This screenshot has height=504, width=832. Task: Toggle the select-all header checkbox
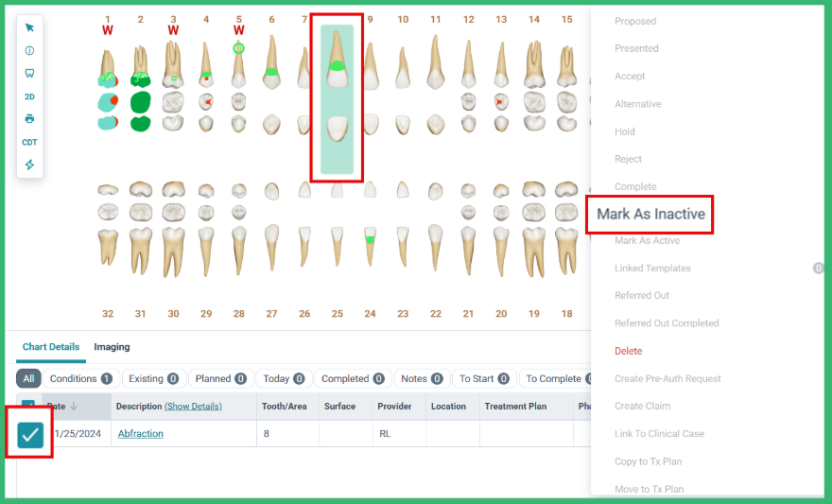coord(28,402)
